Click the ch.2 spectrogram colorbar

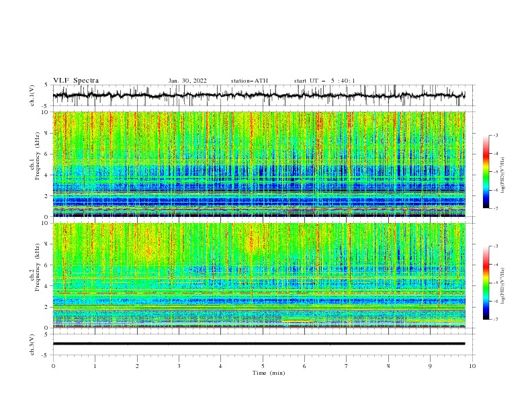(x=486, y=283)
